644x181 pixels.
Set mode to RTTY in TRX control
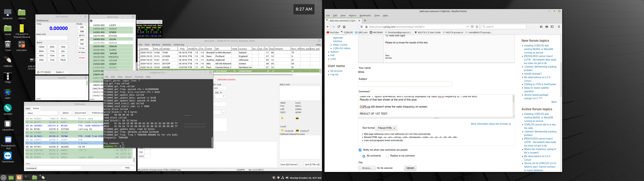click(82, 36)
